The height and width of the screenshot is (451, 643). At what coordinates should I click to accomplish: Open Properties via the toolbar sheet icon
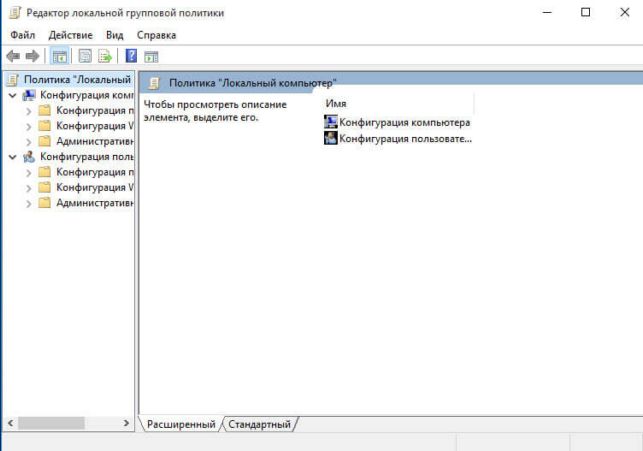point(85,56)
